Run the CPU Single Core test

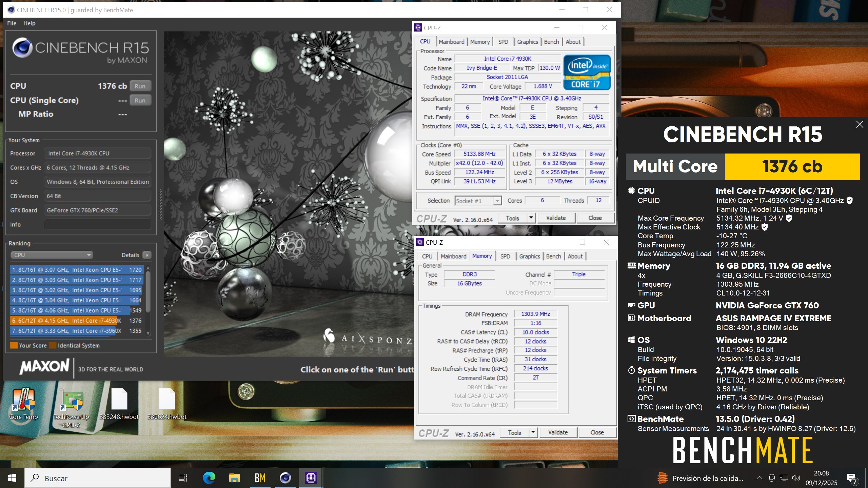pos(140,100)
